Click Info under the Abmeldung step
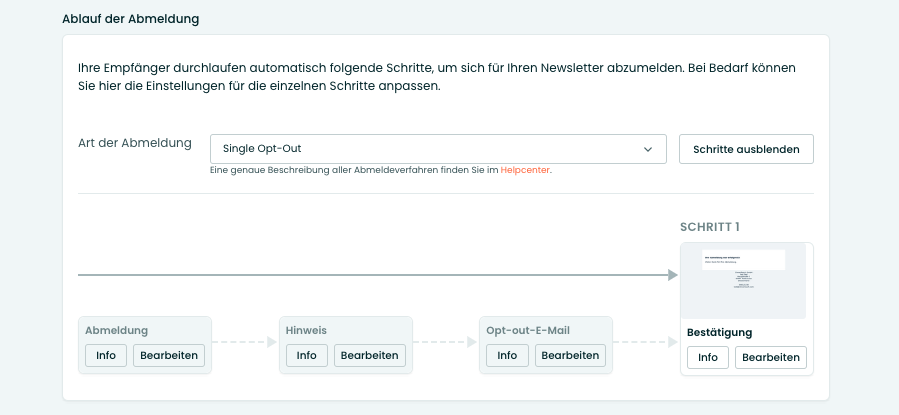Screen dimensions: 899x415 click(x=106, y=355)
